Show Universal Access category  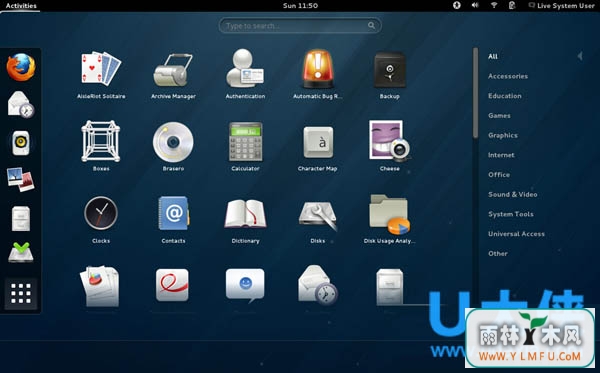(x=516, y=234)
